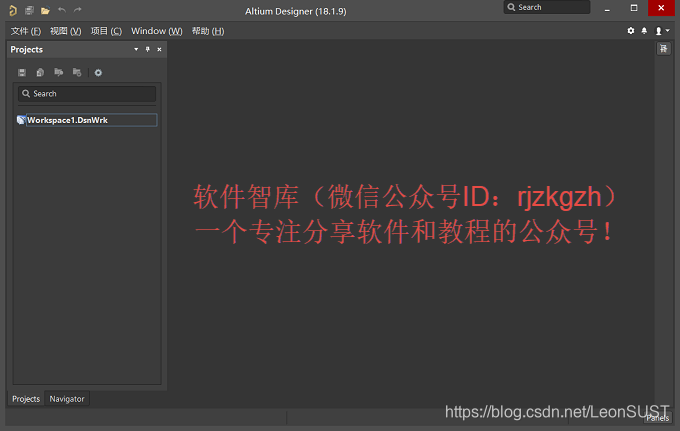Click the save all icon in title bar
The width and height of the screenshot is (680, 431).
(29, 10)
